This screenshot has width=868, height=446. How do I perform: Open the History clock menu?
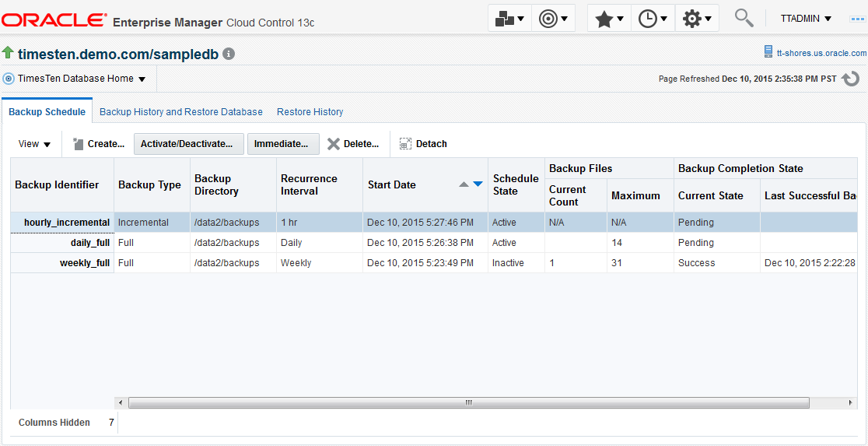click(x=653, y=19)
